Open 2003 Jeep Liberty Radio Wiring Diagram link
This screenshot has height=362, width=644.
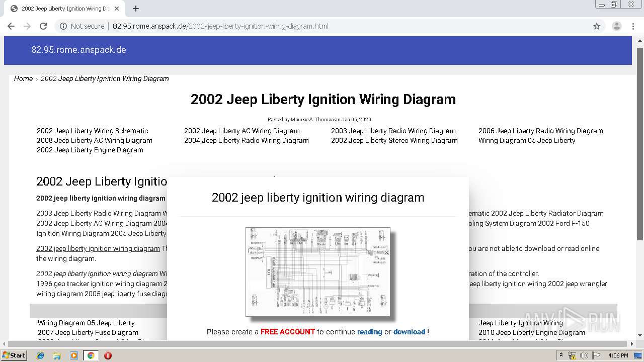pos(393,131)
